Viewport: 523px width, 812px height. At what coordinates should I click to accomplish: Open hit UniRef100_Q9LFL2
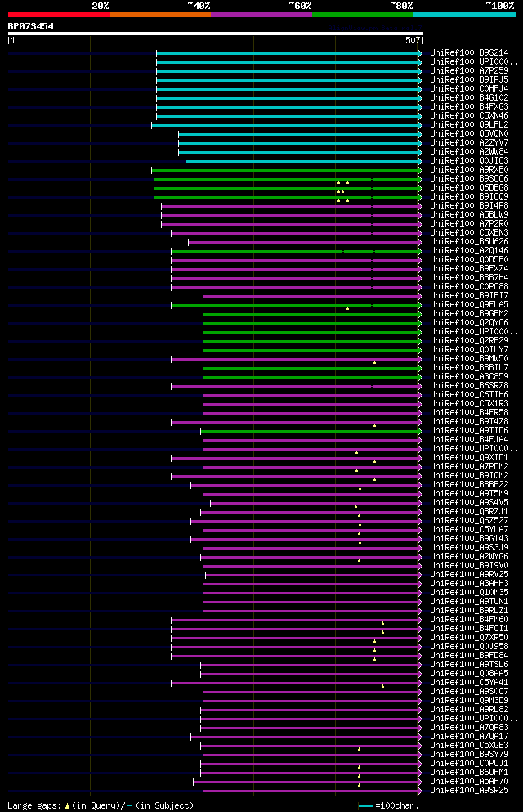[469, 124]
